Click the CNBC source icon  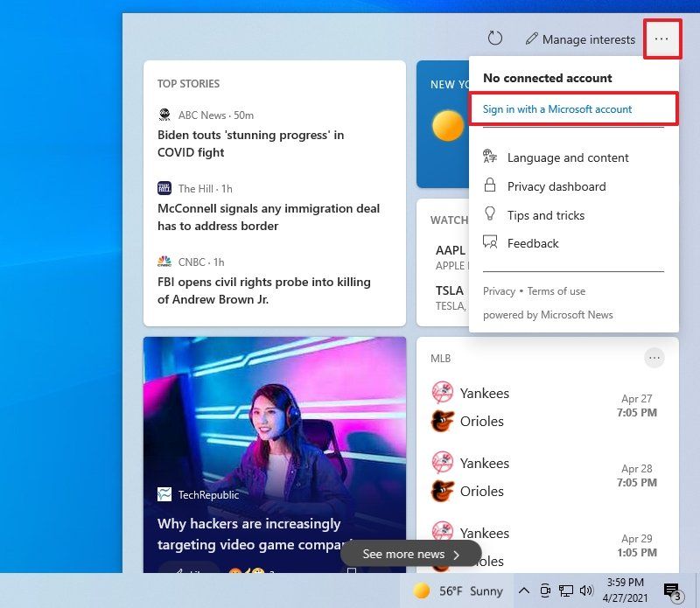[x=164, y=262]
